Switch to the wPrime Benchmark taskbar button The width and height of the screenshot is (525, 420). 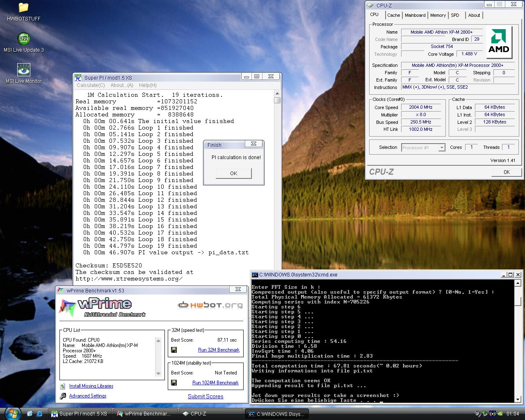point(146,414)
